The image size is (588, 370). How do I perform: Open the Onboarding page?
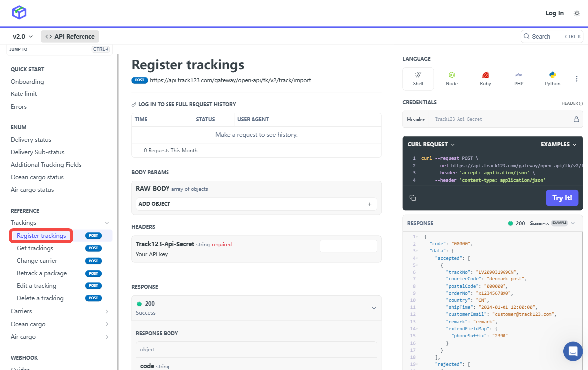pyautogui.click(x=27, y=82)
